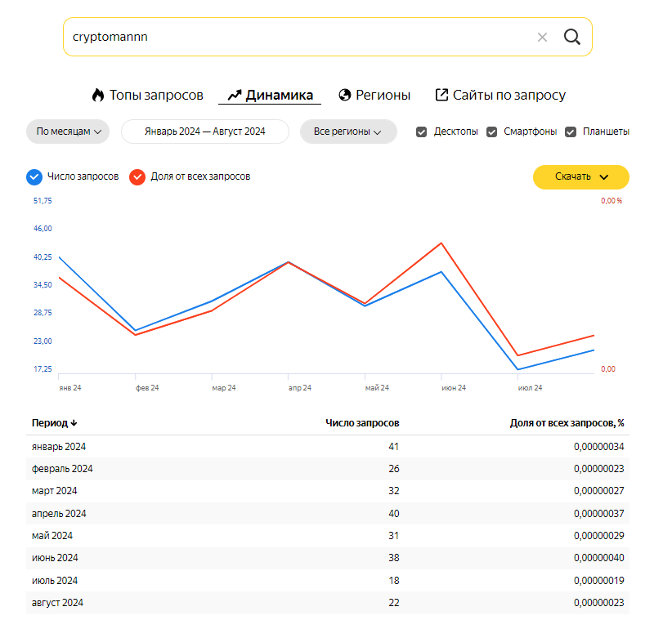Click the magnifying glass search icon
The image size is (672, 629).
(572, 37)
